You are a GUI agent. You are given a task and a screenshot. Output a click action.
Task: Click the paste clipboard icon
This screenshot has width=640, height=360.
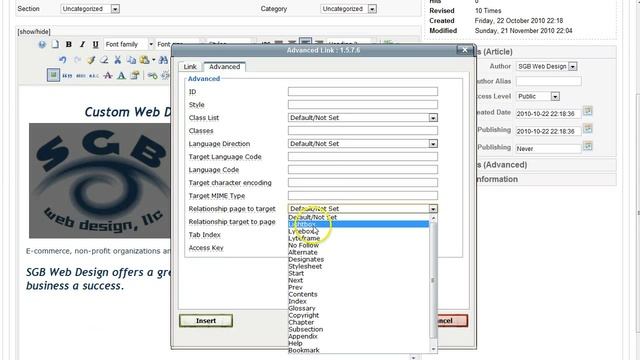click(144, 60)
